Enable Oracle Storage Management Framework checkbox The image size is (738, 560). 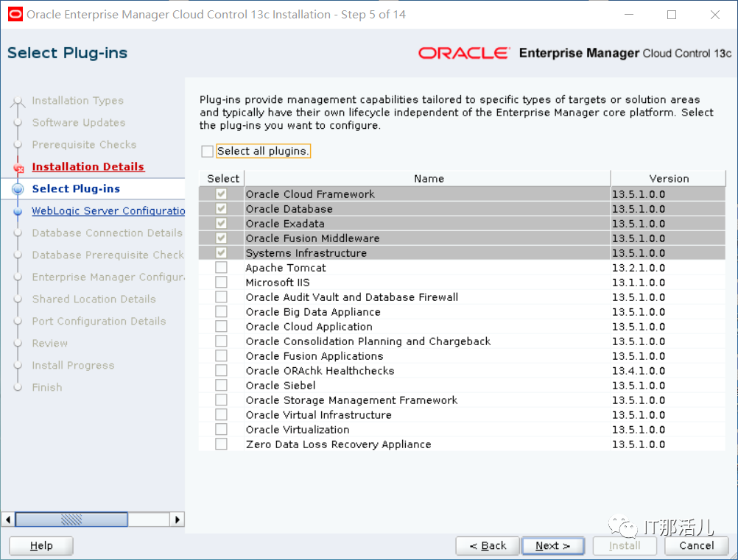click(221, 400)
